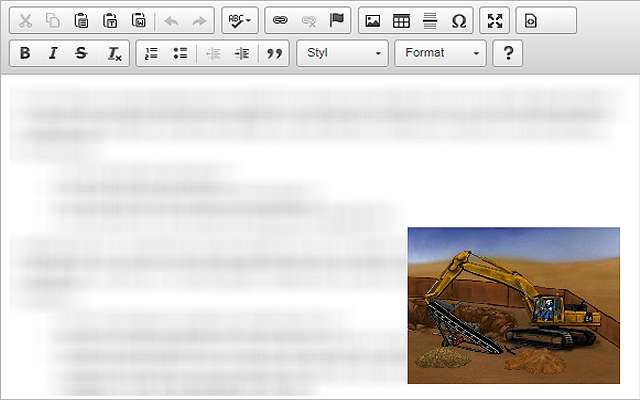Remove text formatting

click(x=114, y=53)
